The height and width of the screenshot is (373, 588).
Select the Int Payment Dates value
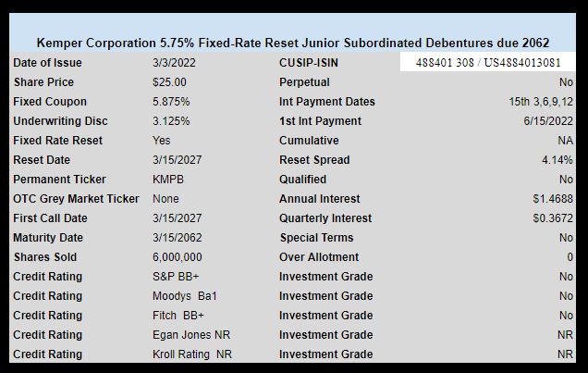[541, 102]
